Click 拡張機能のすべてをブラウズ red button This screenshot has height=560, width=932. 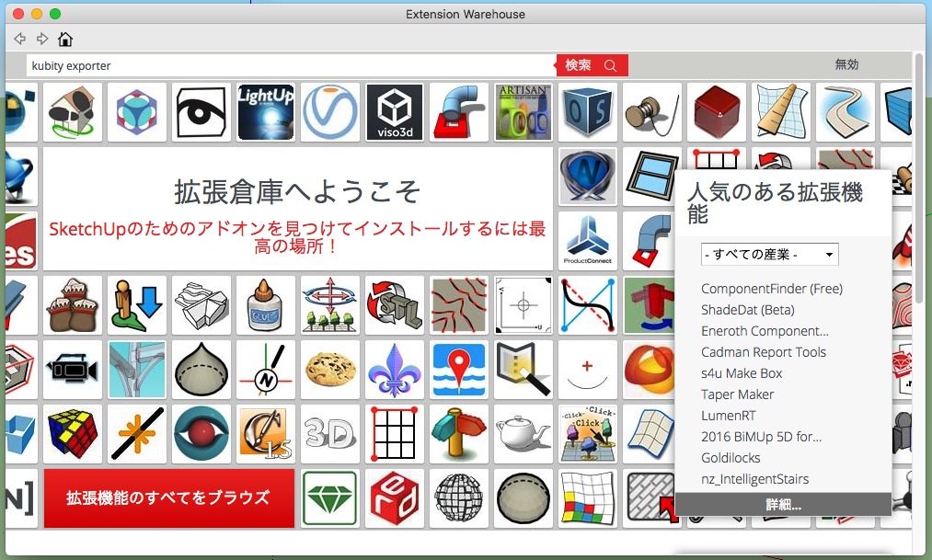[x=168, y=498]
